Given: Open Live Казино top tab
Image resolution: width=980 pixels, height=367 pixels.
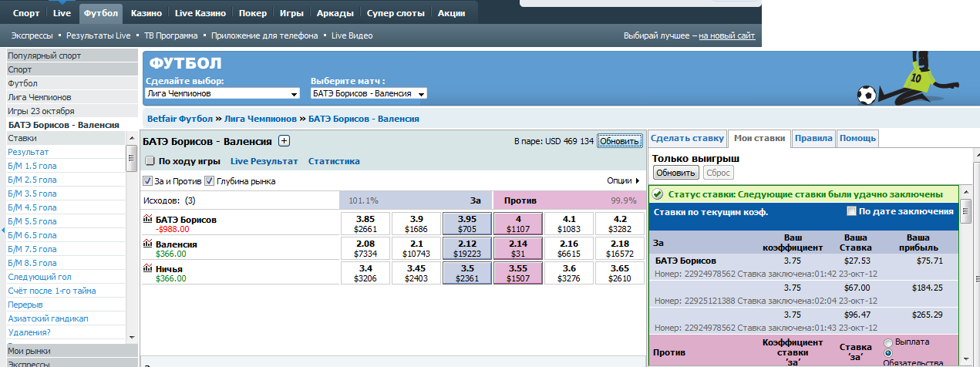Looking at the screenshot, I should click(x=200, y=13).
